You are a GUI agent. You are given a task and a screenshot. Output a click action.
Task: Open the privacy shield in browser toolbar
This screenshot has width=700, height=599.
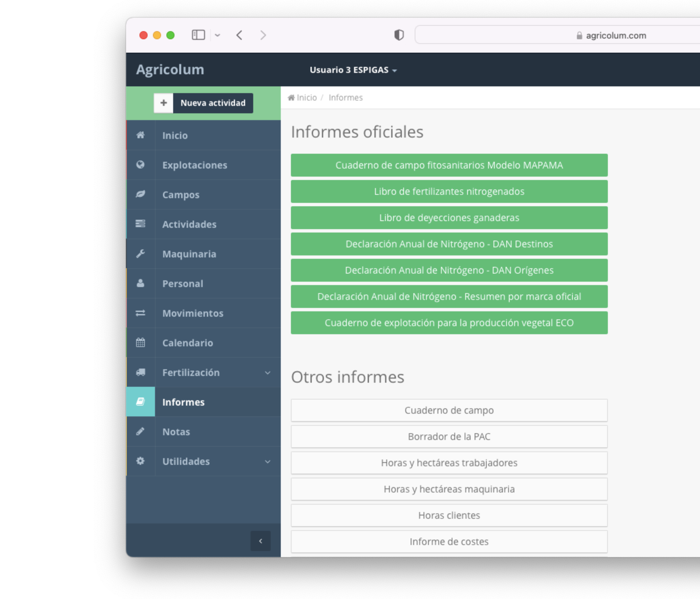(399, 35)
